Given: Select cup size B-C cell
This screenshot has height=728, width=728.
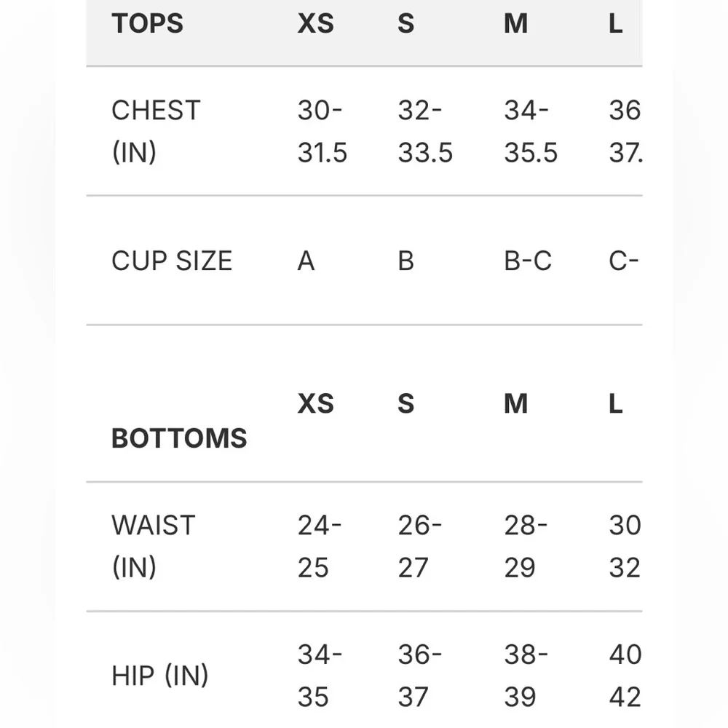Looking at the screenshot, I should (x=528, y=261).
